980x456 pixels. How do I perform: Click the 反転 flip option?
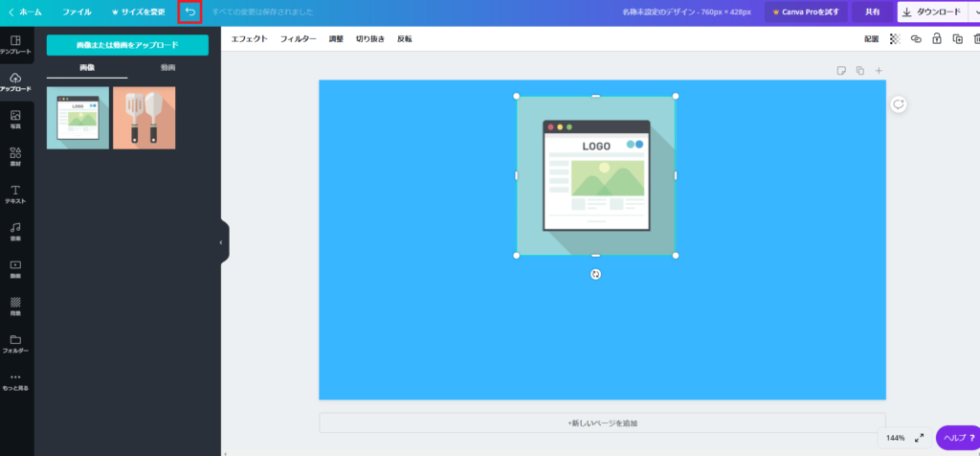pyautogui.click(x=405, y=38)
